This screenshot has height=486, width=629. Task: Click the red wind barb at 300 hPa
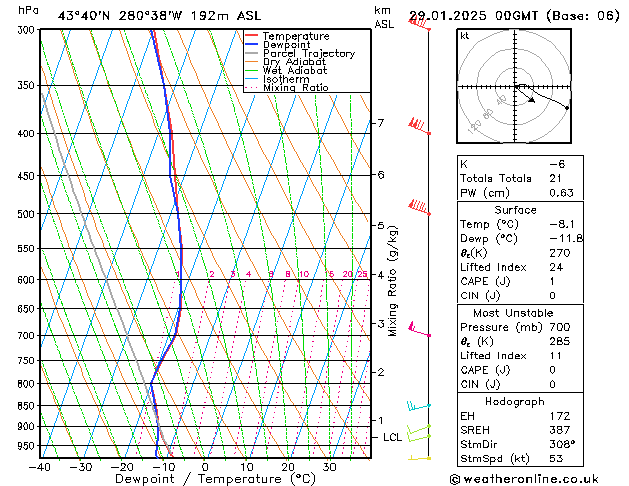pyautogui.click(x=419, y=24)
